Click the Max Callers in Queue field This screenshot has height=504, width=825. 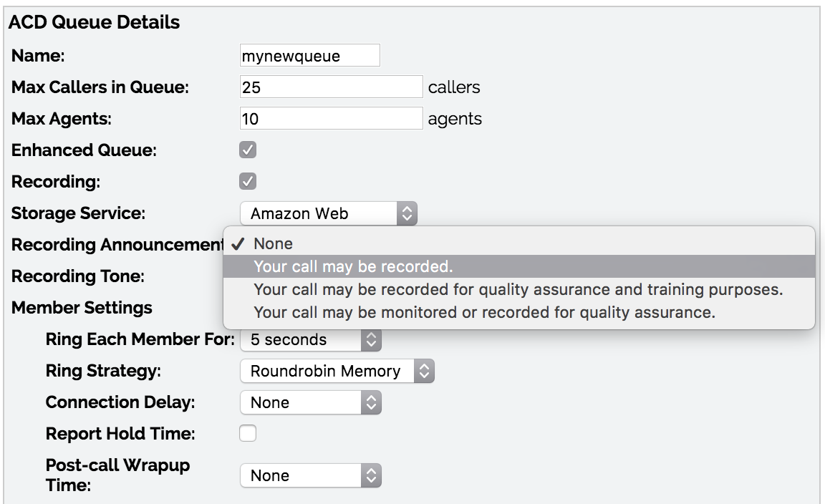(x=329, y=86)
